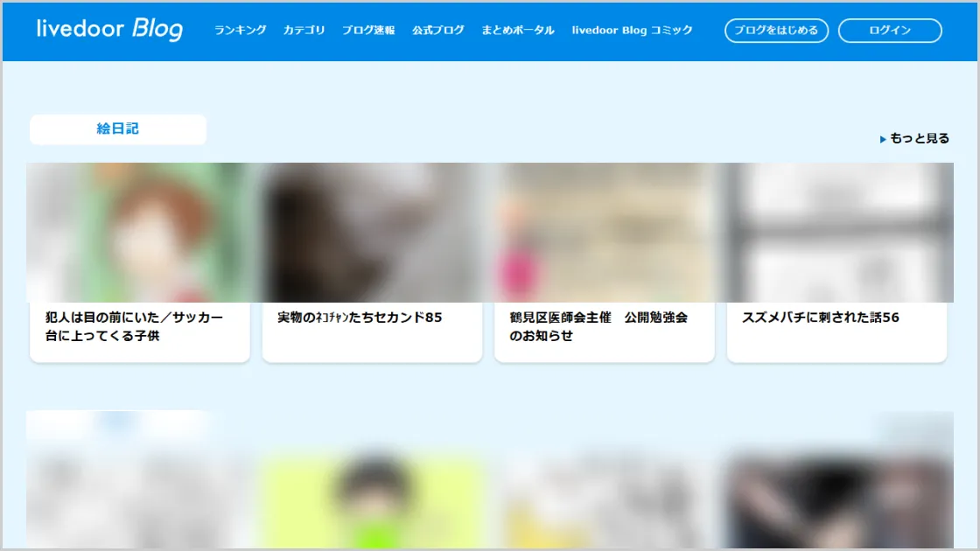This screenshot has width=980, height=551.
Task: Click the livedoor Blog logo
Action: click(x=107, y=29)
